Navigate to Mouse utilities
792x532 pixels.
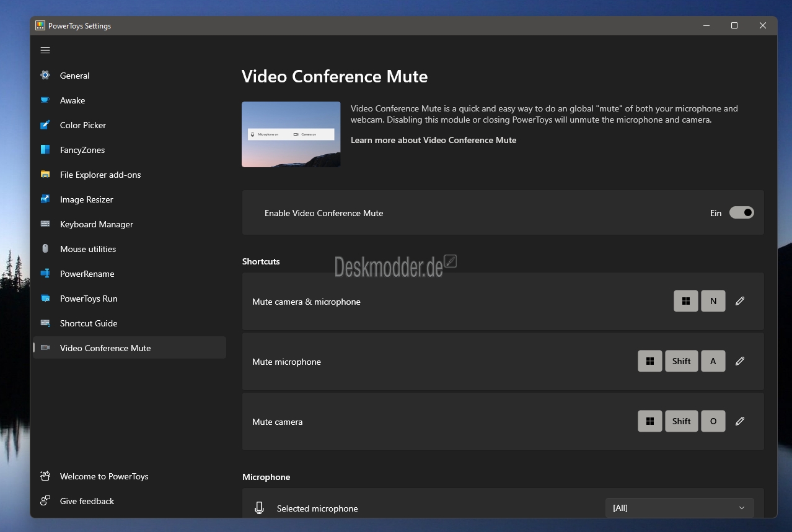click(x=88, y=249)
